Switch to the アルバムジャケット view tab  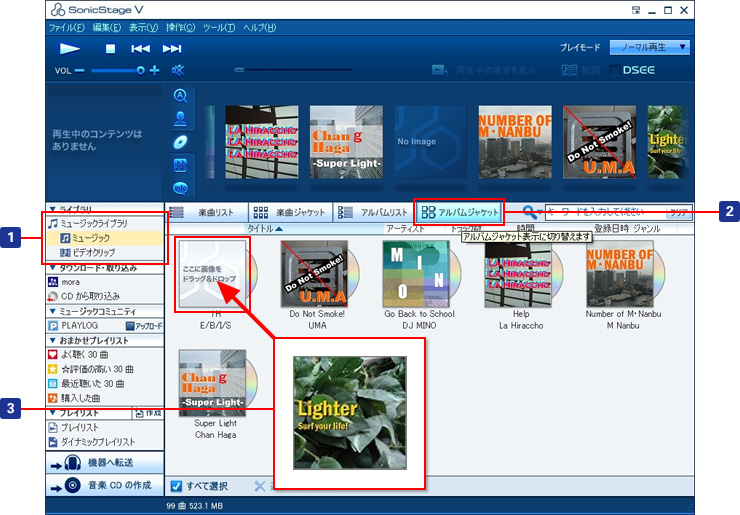pos(459,212)
